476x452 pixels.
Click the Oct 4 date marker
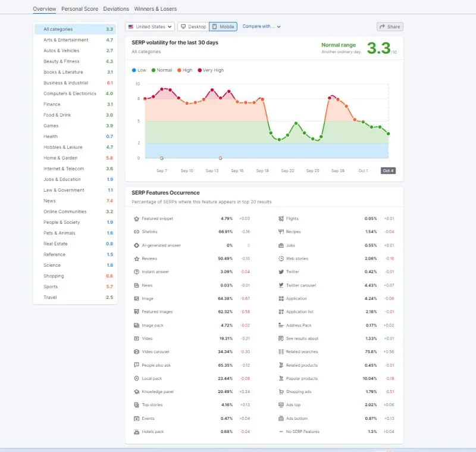pyautogui.click(x=388, y=171)
